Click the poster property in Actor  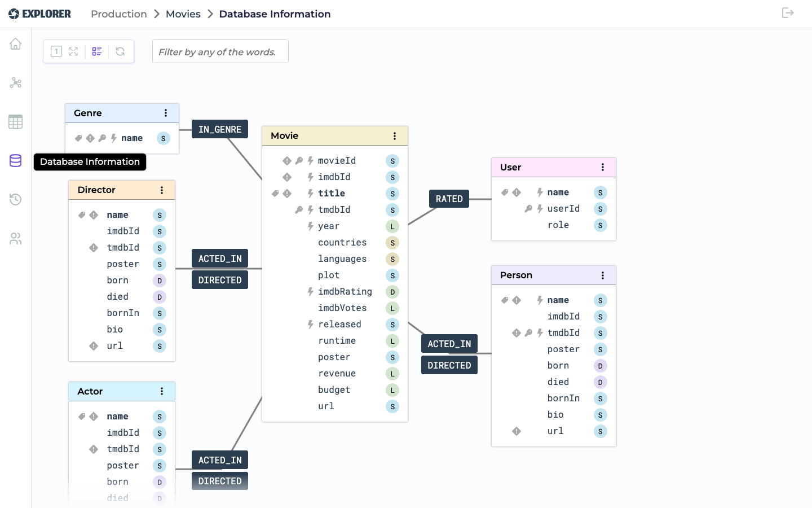click(123, 466)
